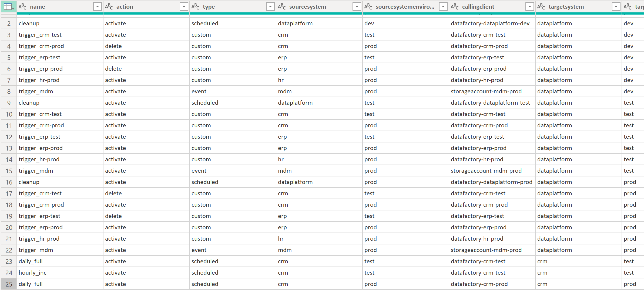The image size is (644, 290).
Task: Select row number 25
Action: [9, 284]
